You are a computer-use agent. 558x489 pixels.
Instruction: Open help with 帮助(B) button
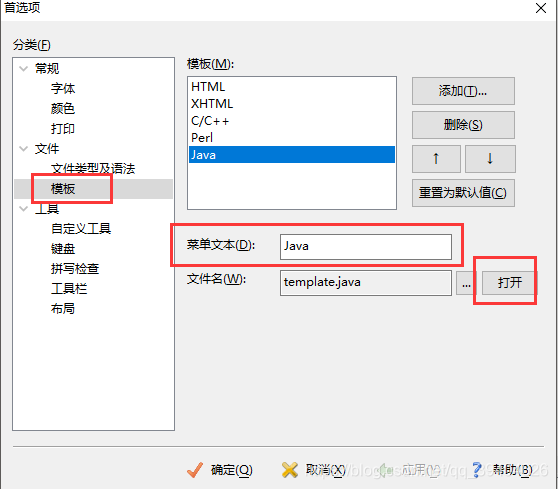(502, 470)
